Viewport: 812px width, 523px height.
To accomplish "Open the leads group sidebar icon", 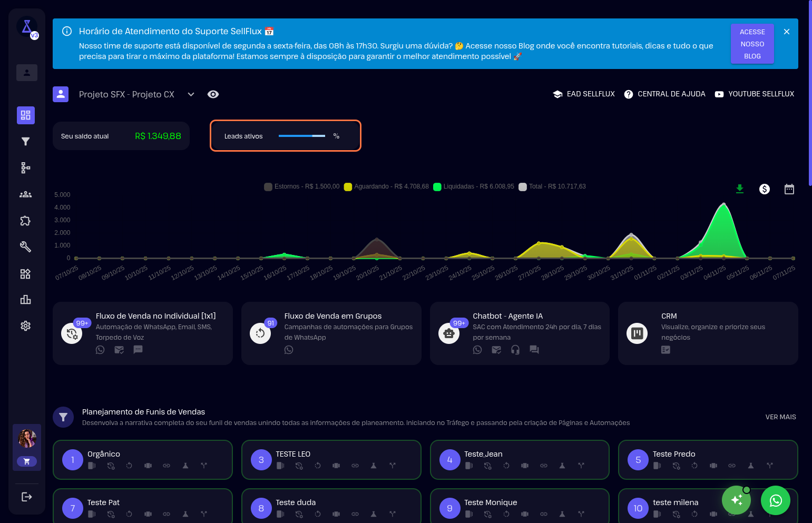I will [25, 194].
